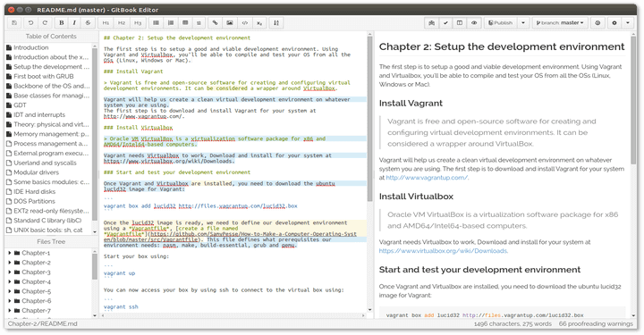Select the 'IDE Hard disks' entry
Image resolution: width=644 pixels, height=335 pixels.
coord(35,191)
